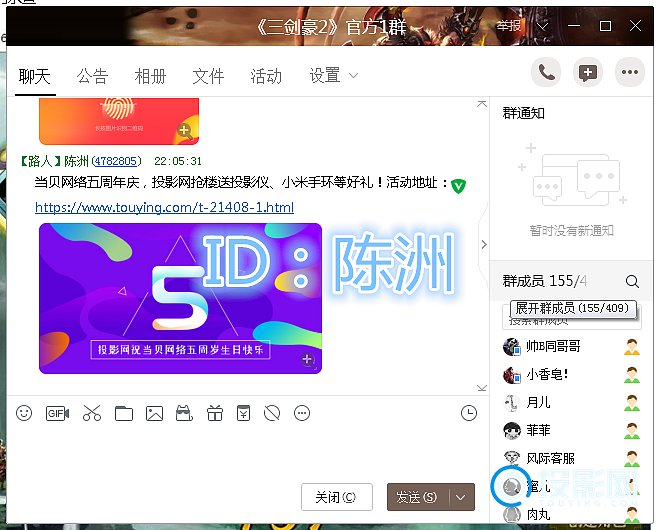
Task: Open the touying.com activity link
Action: (164, 207)
